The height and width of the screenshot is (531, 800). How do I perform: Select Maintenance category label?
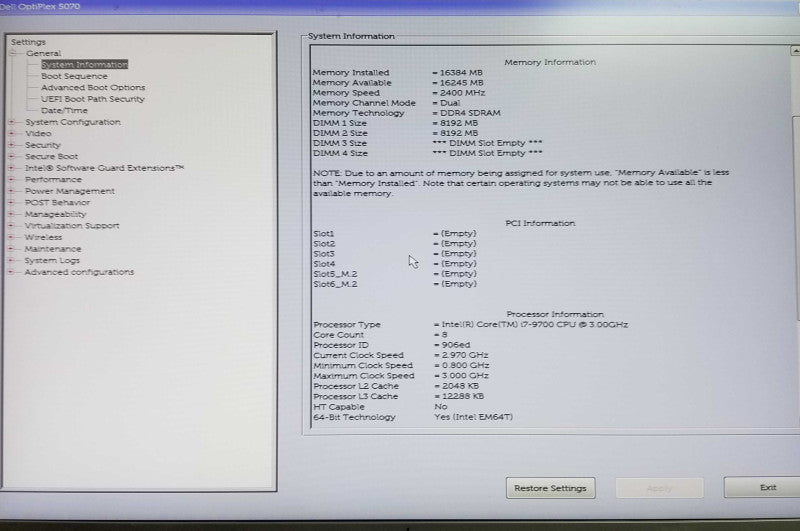click(53, 249)
